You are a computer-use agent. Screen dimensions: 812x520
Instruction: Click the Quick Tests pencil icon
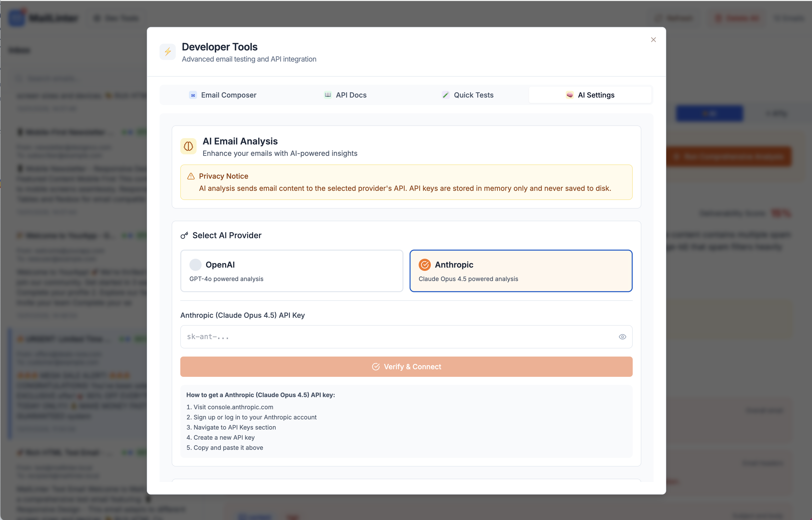click(x=446, y=95)
